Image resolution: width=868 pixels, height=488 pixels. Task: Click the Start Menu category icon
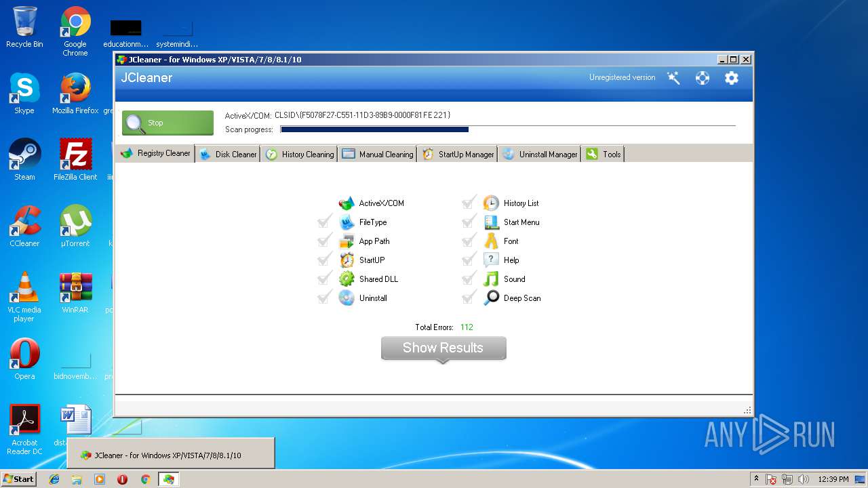click(x=491, y=222)
